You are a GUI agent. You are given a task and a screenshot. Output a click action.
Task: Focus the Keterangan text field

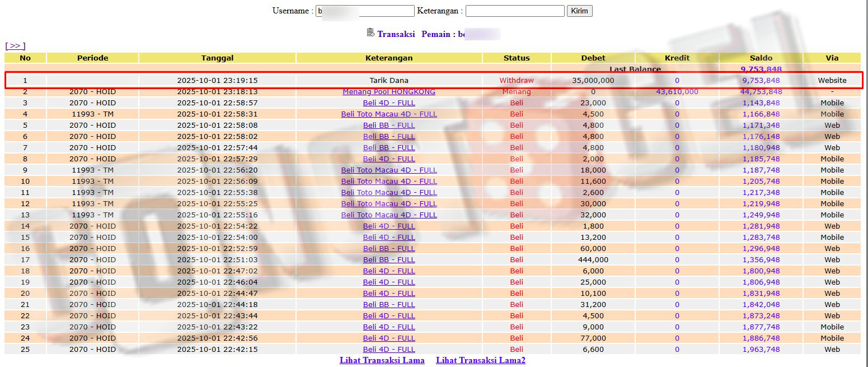pos(515,11)
